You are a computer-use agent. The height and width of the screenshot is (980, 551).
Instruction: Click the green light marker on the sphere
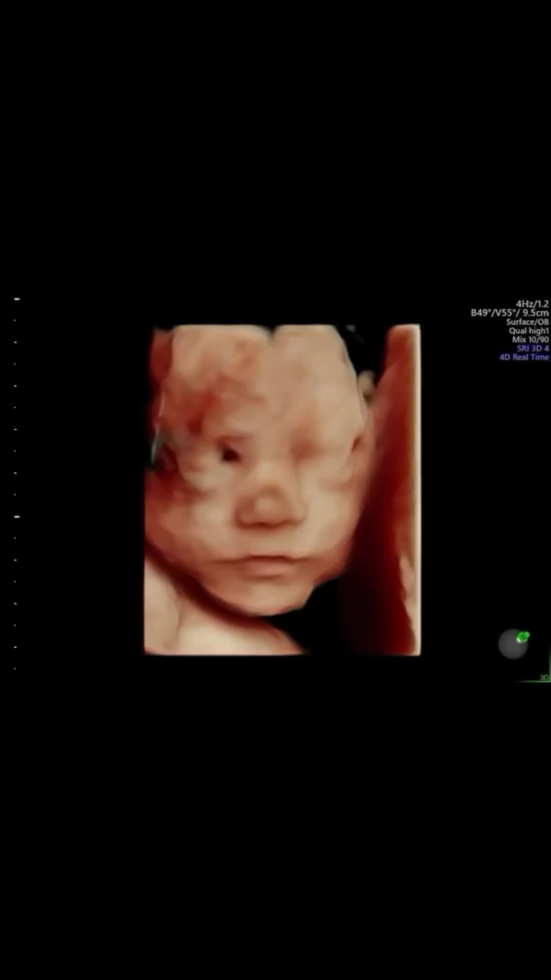(x=523, y=636)
